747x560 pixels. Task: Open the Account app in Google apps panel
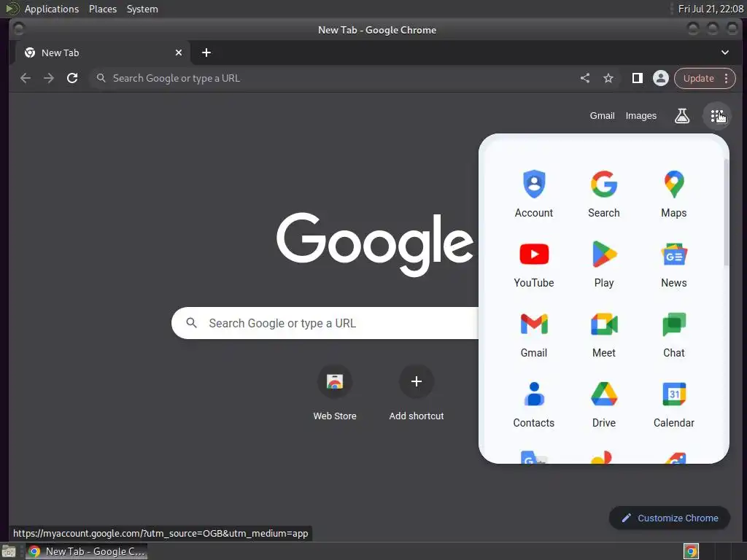(533, 193)
